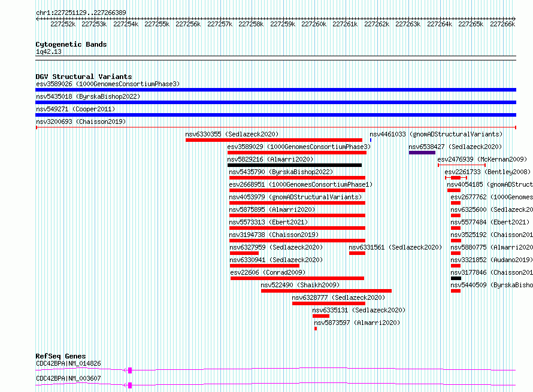Click the nsv5435790 ByrskaBishop2022 label
Screen dimensions: 533x392
(281, 172)
